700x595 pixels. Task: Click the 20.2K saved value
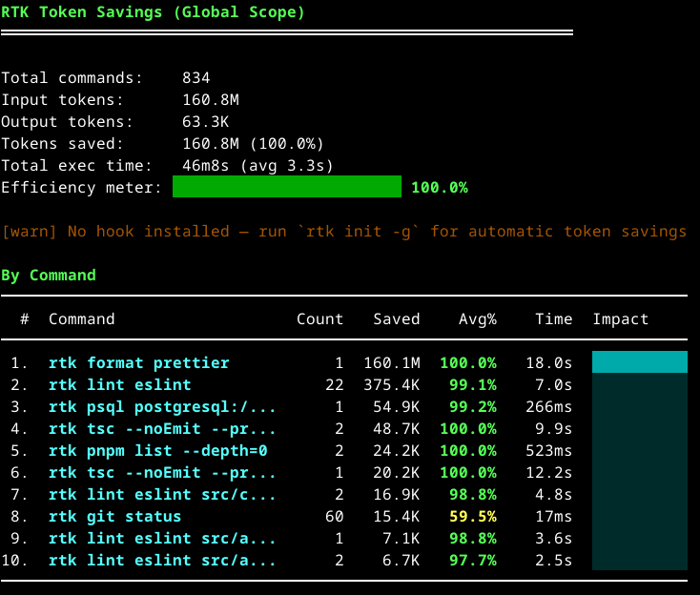click(397, 472)
